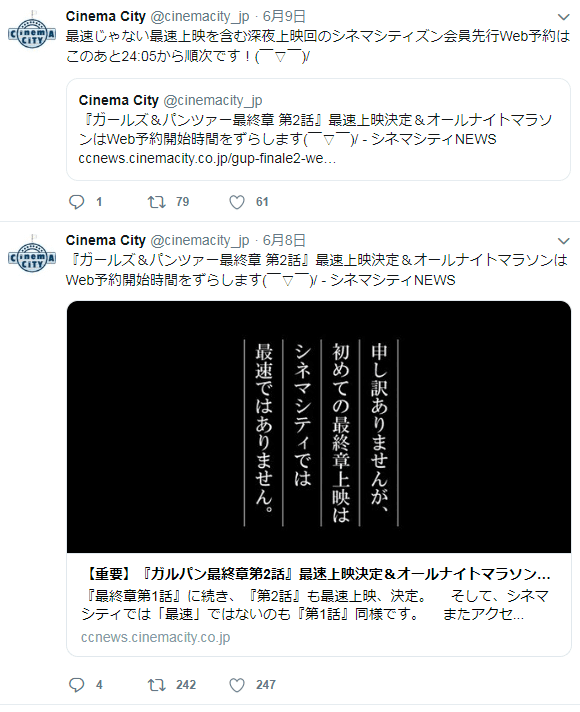Screen dimensions: 580x712
Task: Open the quoted tweet card
Action: pos(318,129)
